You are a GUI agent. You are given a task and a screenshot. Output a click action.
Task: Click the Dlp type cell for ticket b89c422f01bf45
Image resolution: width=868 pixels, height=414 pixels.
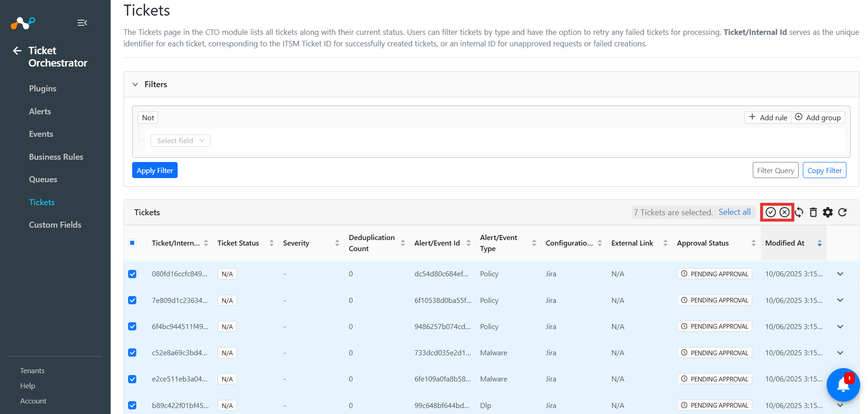(486, 406)
